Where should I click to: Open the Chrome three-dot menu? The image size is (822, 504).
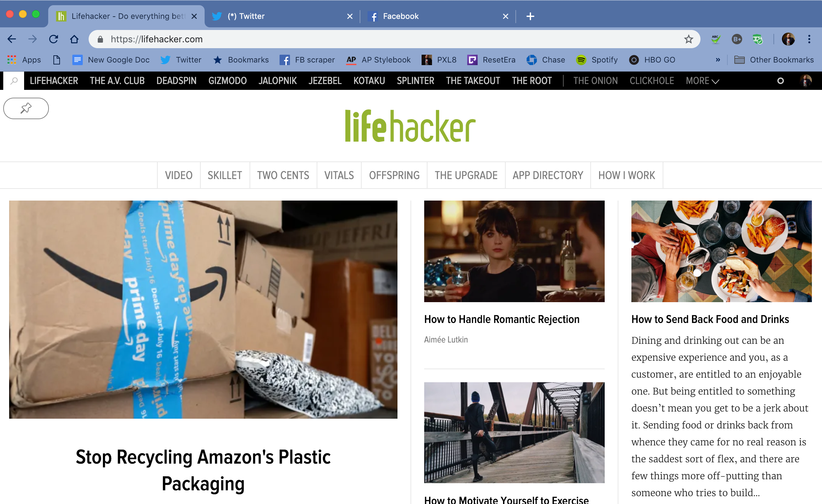[x=809, y=39]
